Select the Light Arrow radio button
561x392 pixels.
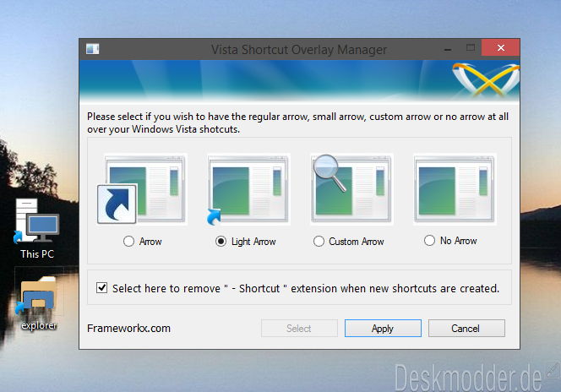pyautogui.click(x=221, y=242)
